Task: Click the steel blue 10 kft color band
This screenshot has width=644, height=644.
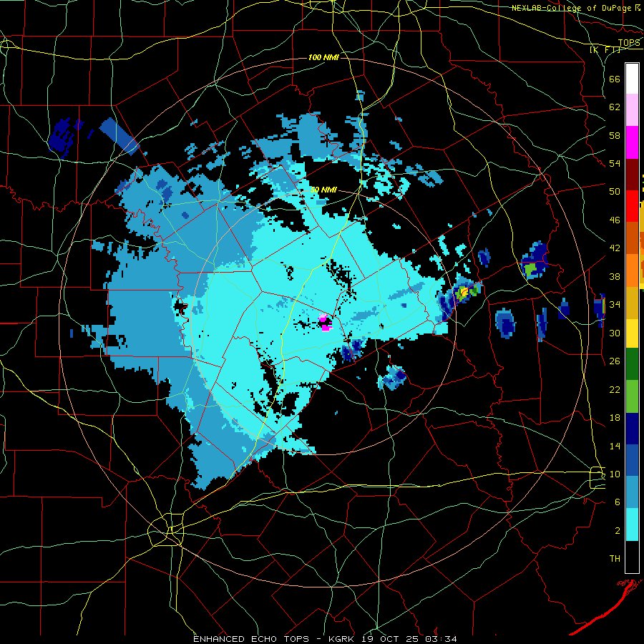Action: click(x=632, y=492)
